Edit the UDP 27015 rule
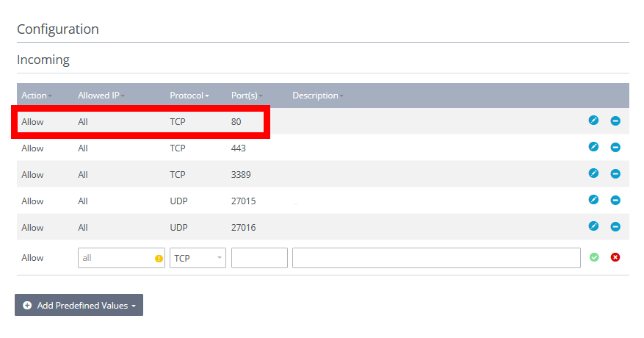The height and width of the screenshot is (338, 644). [x=593, y=199]
